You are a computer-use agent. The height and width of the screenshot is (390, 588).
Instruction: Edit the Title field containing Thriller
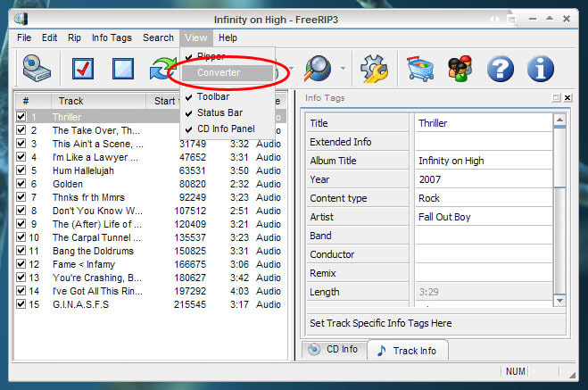(x=484, y=123)
